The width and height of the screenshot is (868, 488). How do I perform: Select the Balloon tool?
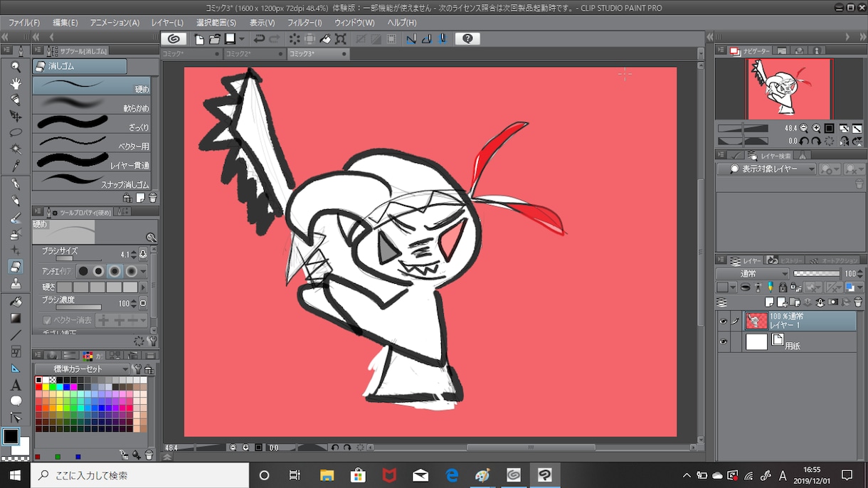pos(16,401)
